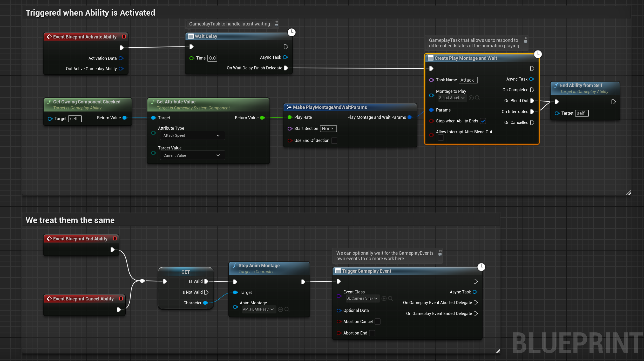644x361 pixels.
Task: Click the Time value field on Wait Delay
Action: pyautogui.click(x=212, y=58)
